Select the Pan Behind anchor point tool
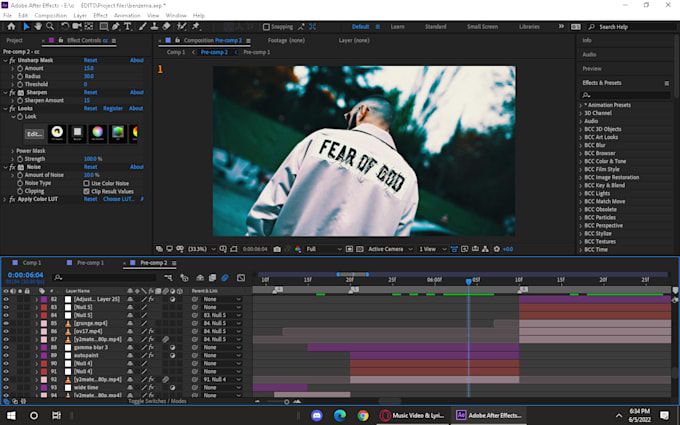This screenshot has height=425, width=680. (89, 26)
